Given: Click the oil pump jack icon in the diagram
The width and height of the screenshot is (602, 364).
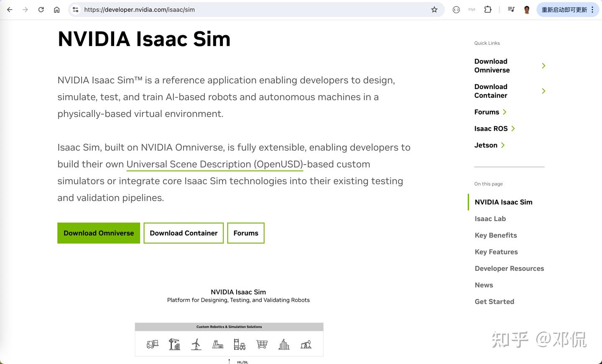Looking at the screenshot, I should [x=306, y=344].
